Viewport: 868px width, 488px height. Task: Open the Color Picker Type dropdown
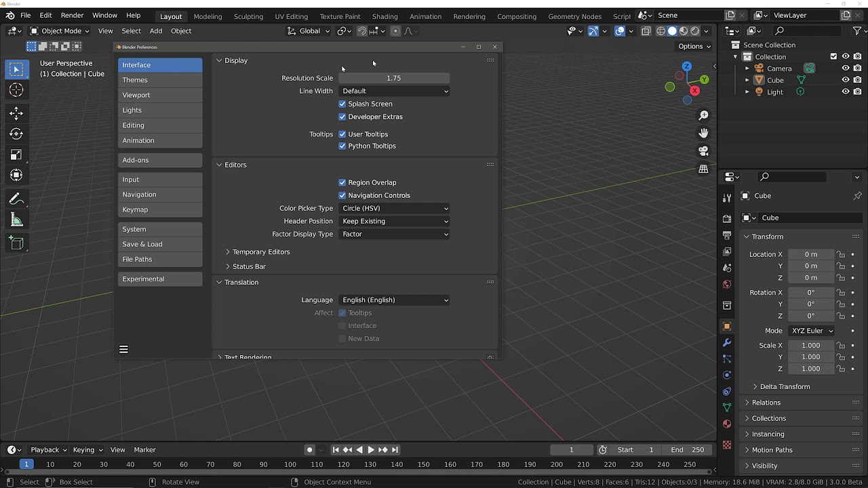(x=394, y=208)
